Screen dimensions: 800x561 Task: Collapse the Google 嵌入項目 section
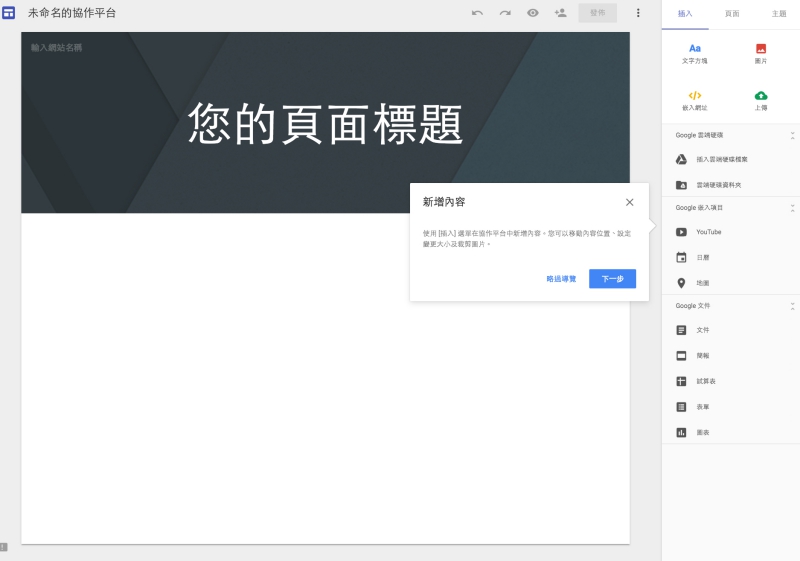791,208
